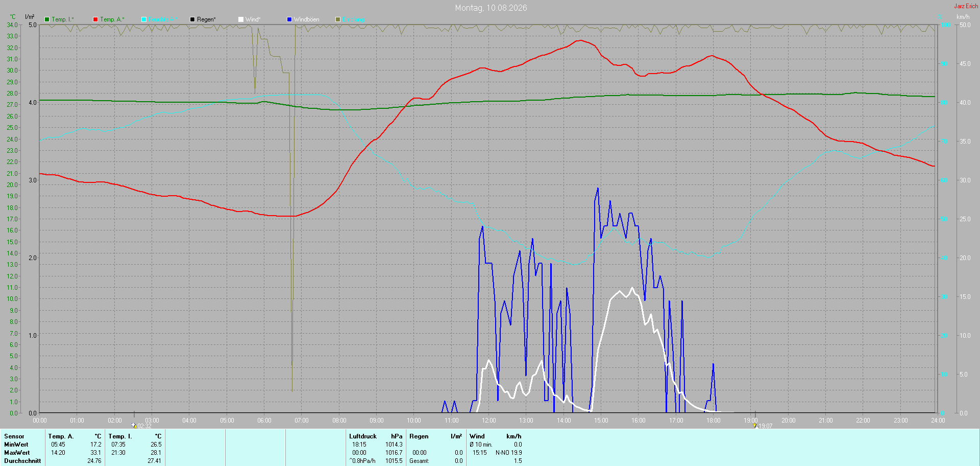Click the sunset marker icon at 19:07
Image resolution: width=980 pixels, height=466 pixels.
[x=755, y=425]
